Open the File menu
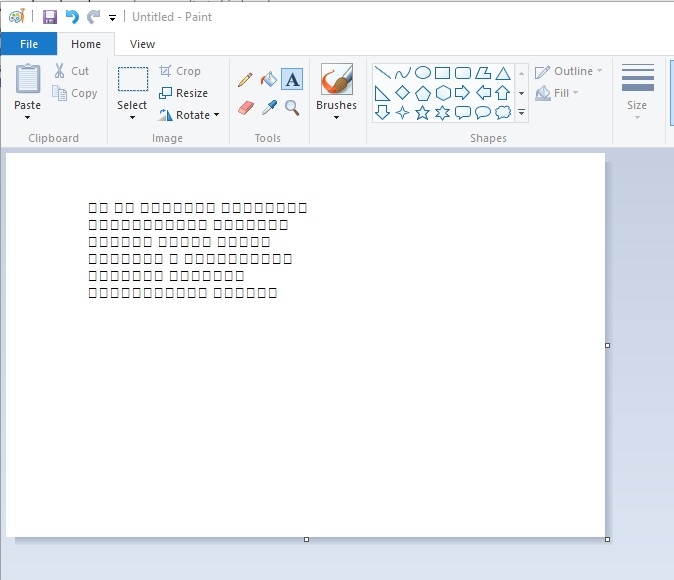The image size is (674, 580). coord(29,44)
